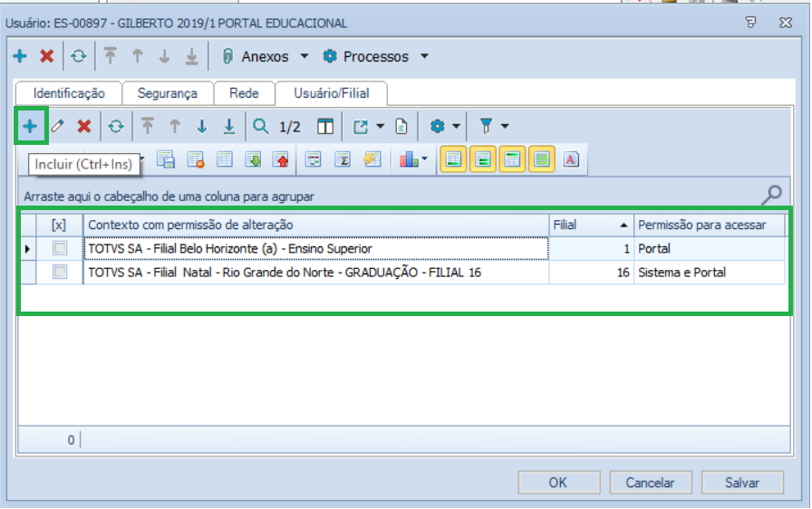This screenshot has width=812, height=509.
Task: Click the plain table grid icon
Action: coord(225,159)
